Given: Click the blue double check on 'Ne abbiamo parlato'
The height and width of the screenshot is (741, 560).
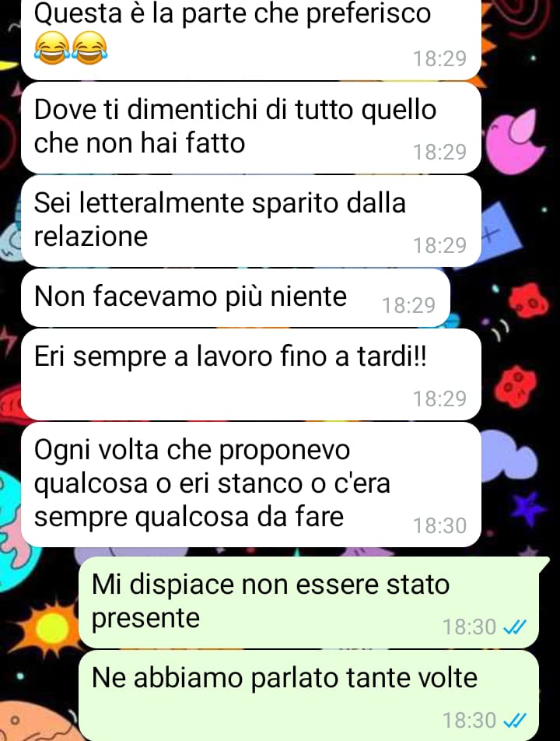Looking at the screenshot, I should (x=515, y=721).
